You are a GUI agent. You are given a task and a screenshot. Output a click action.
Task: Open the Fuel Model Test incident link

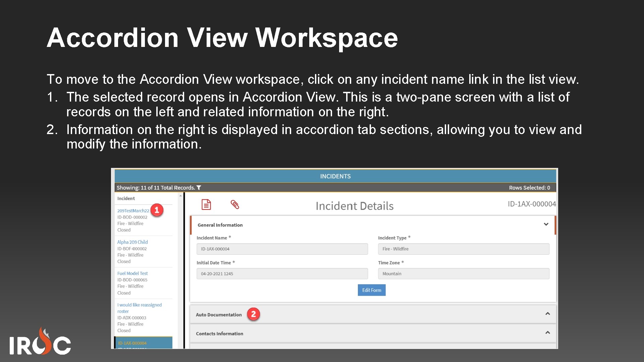(x=132, y=273)
